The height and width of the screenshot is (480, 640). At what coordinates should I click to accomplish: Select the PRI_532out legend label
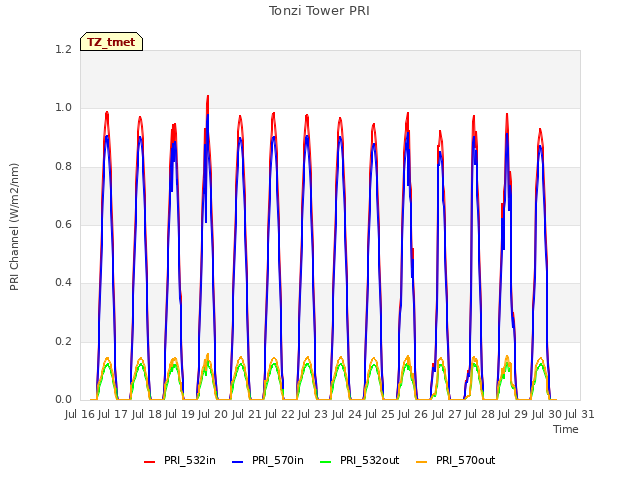click(370, 460)
